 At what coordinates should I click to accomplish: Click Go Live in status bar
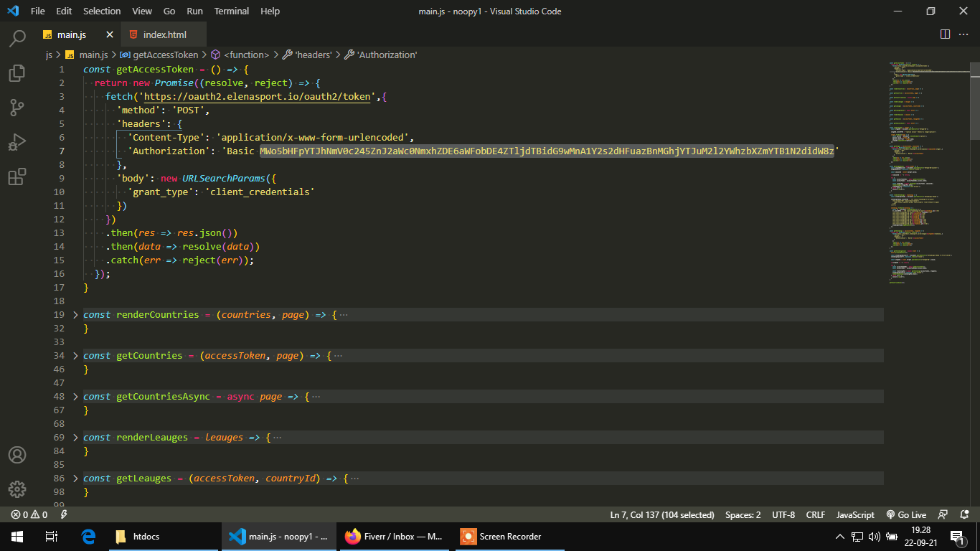[906, 514]
